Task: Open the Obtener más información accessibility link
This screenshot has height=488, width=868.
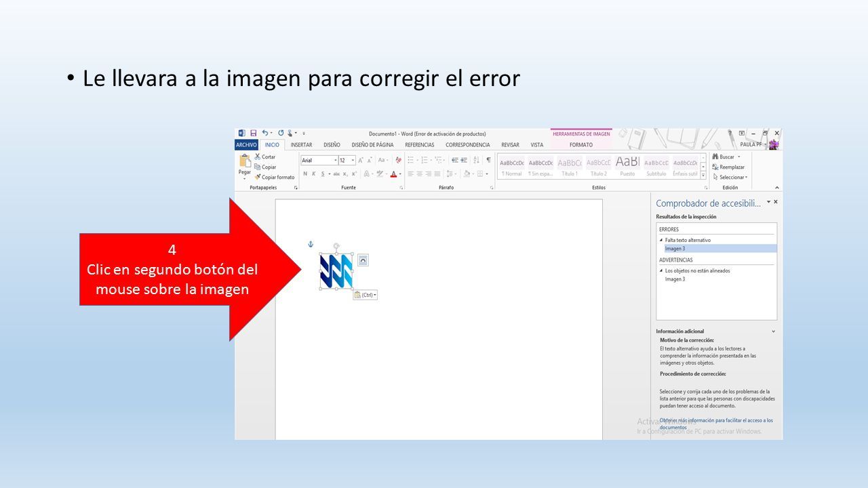Action: coord(716,424)
